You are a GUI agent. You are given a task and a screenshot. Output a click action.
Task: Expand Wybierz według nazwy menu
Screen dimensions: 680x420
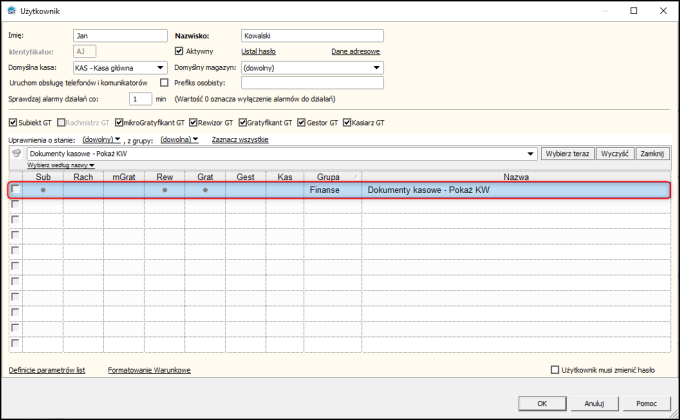point(61,165)
